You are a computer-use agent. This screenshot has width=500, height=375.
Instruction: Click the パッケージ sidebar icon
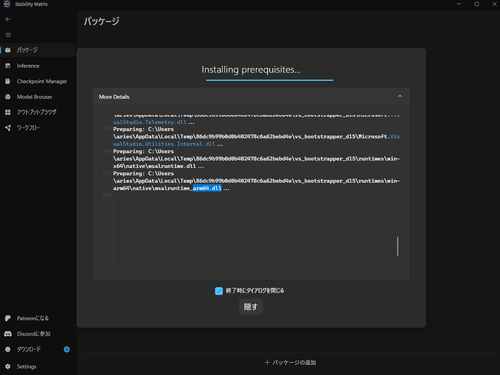8,50
